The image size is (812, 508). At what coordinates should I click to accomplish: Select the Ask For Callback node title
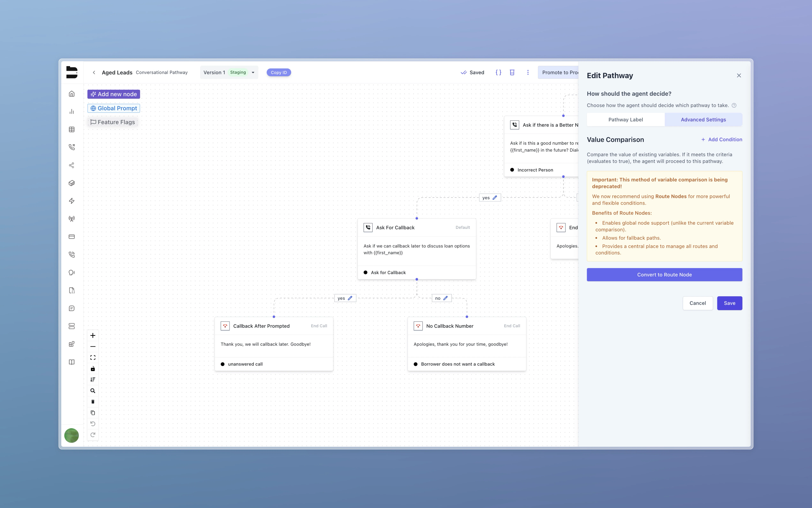pos(395,228)
